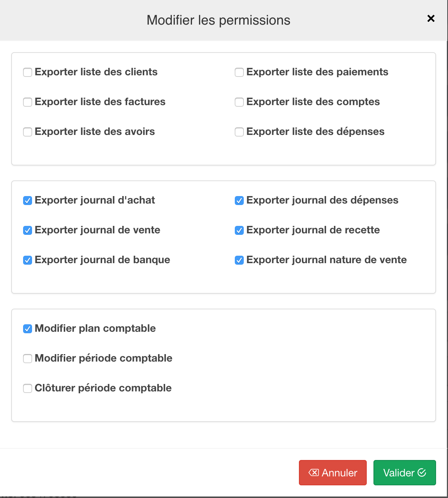The image size is (448, 498).
Task: Enable Modifier période comptable
Action: 28,359
